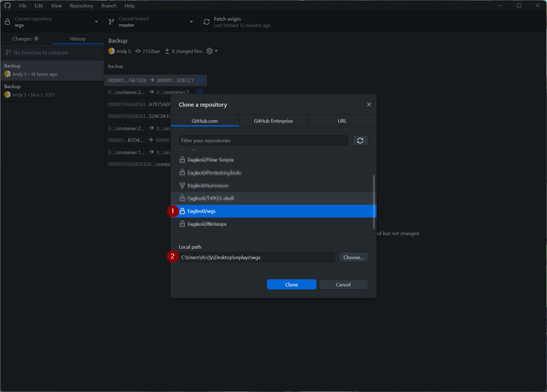Click the current repository lock icon
This screenshot has width=547, height=392.
click(x=7, y=22)
